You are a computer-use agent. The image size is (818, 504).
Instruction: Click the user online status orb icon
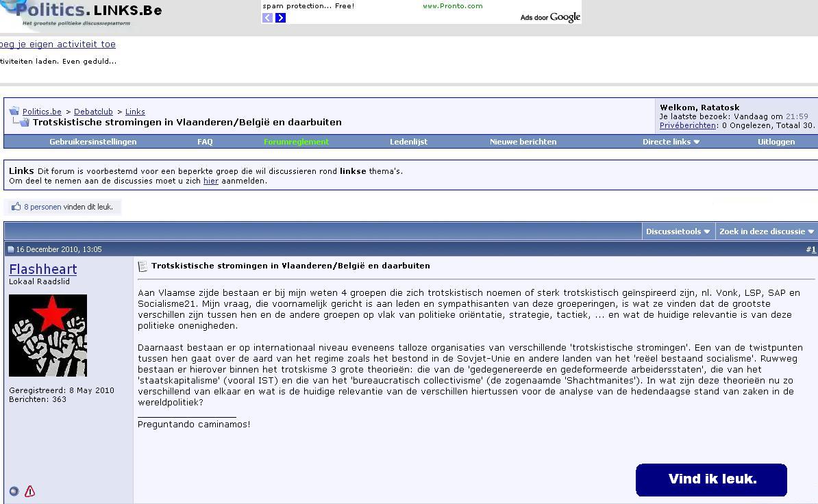[14, 491]
